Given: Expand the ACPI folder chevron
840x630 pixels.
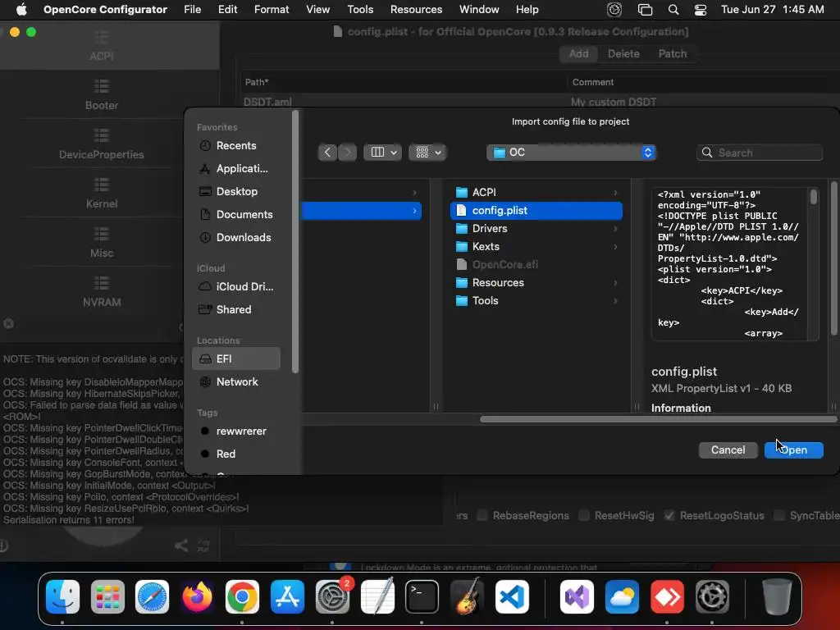Looking at the screenshot, I should click(x=615, y=192).
